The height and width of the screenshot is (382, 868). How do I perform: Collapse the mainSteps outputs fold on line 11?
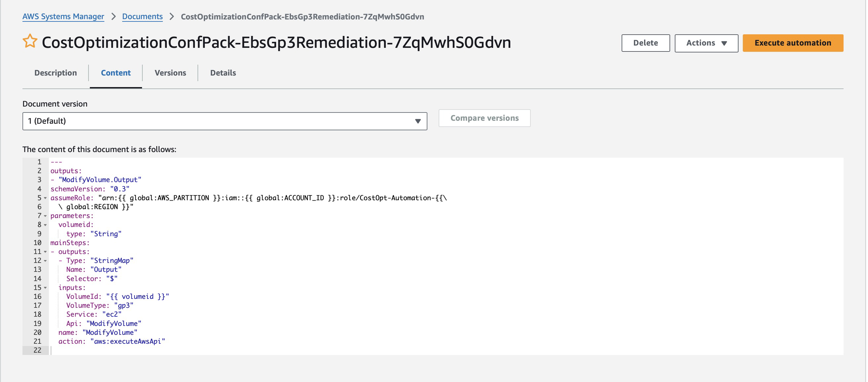[46, 252]
